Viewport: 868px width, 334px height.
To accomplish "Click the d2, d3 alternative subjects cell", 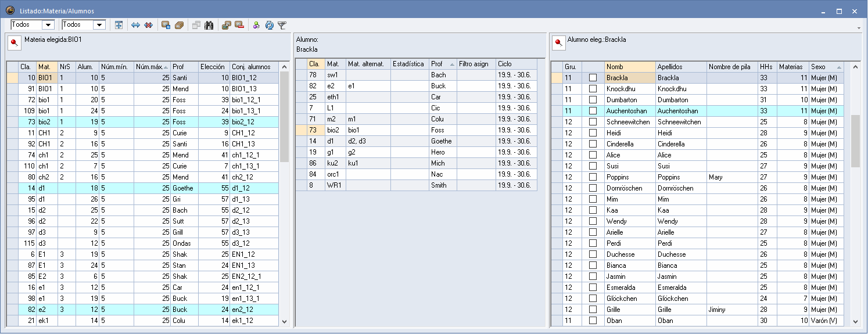I will point(368,141).
